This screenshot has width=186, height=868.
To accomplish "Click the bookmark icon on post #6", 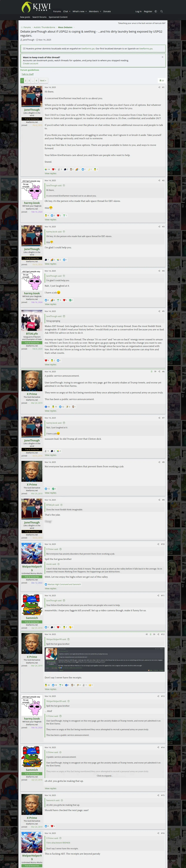I will [152, 371].
